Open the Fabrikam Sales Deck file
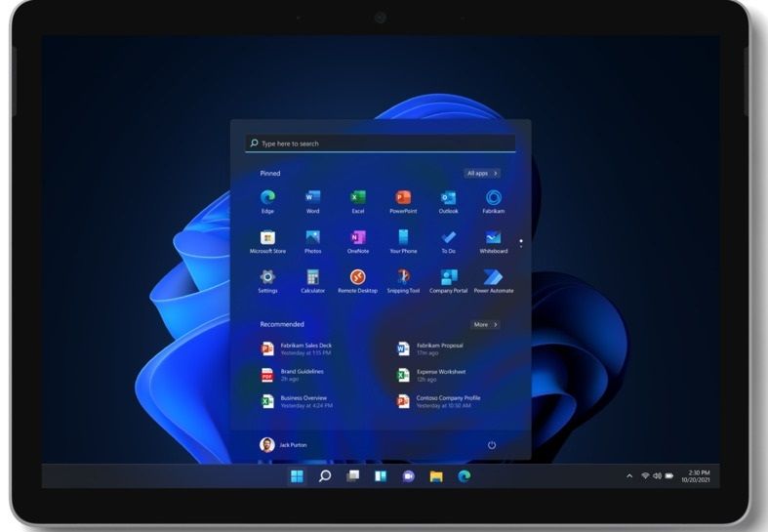This screenshot has width=768, height=532. (x=297, y=348)
